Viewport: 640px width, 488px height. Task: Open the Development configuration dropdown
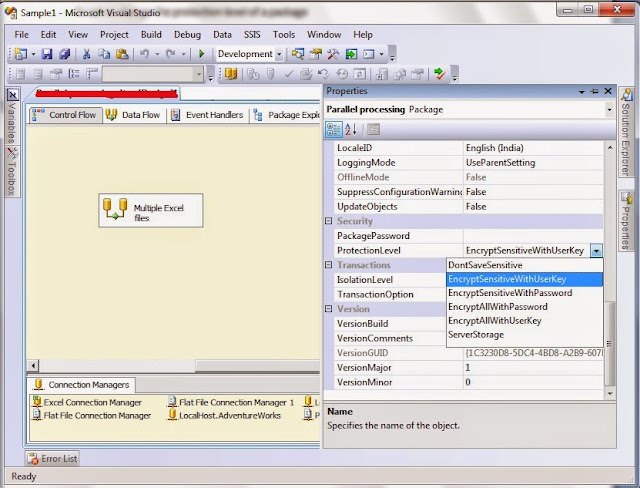tap(279, 54)
